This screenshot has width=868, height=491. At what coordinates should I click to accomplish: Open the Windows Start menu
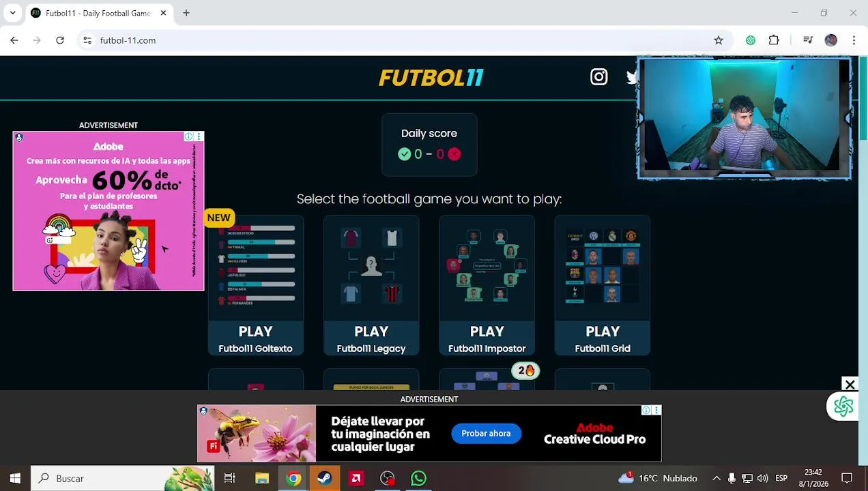(15, 479)
